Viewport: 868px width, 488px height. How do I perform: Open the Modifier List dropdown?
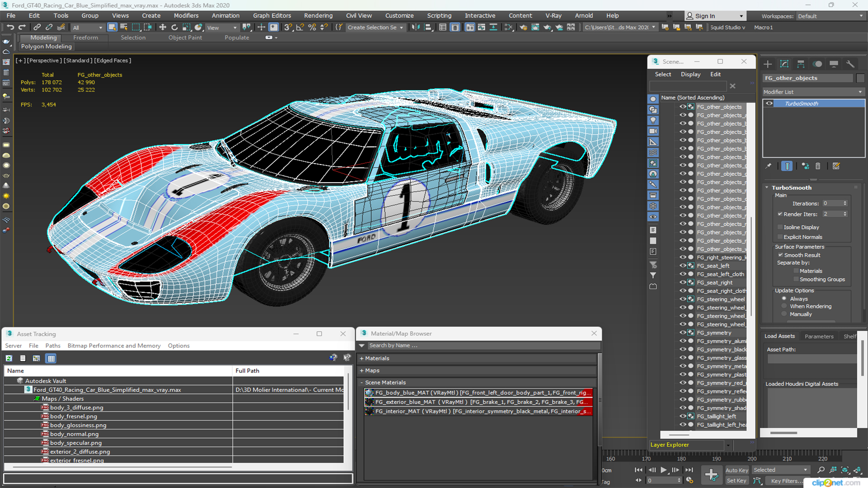click(x=813, y=92)
